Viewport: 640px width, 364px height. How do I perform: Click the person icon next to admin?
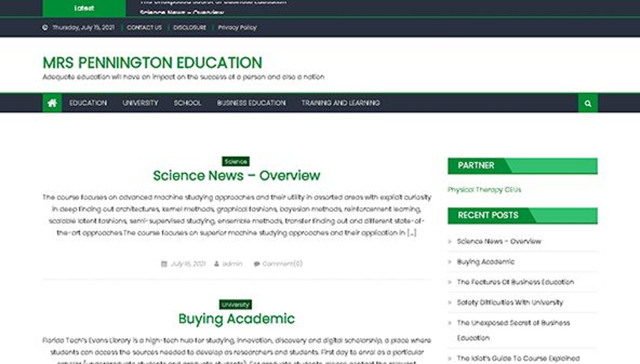point(217,263)
